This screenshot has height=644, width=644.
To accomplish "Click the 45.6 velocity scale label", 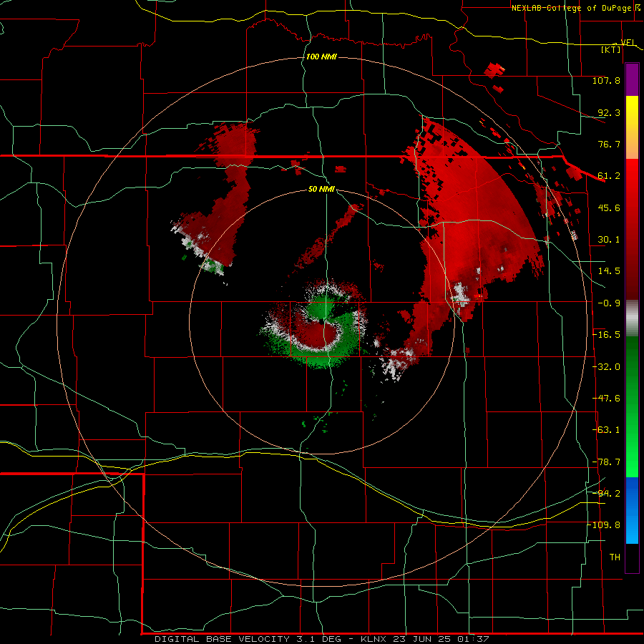I will point(609,208).
